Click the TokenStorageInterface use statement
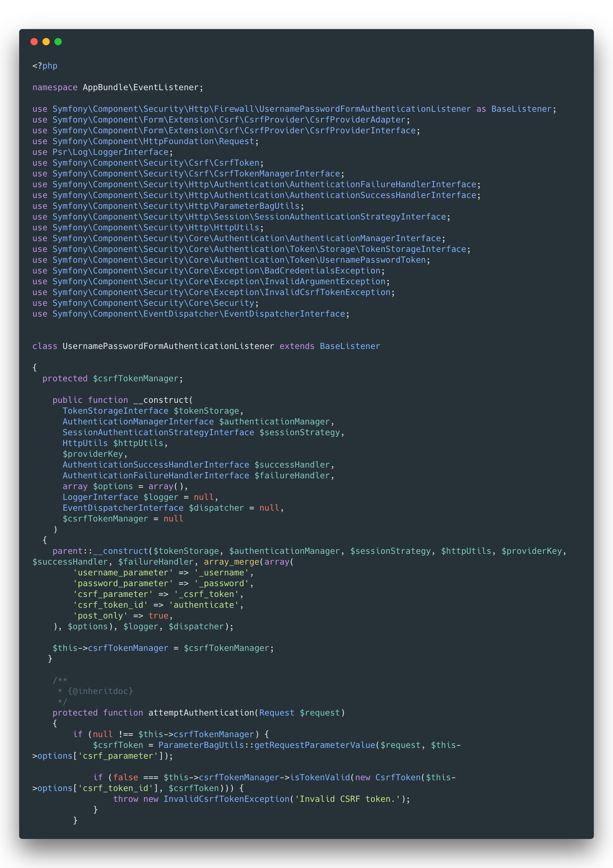This screenshot has height=868, width=613. click(251, 249)
